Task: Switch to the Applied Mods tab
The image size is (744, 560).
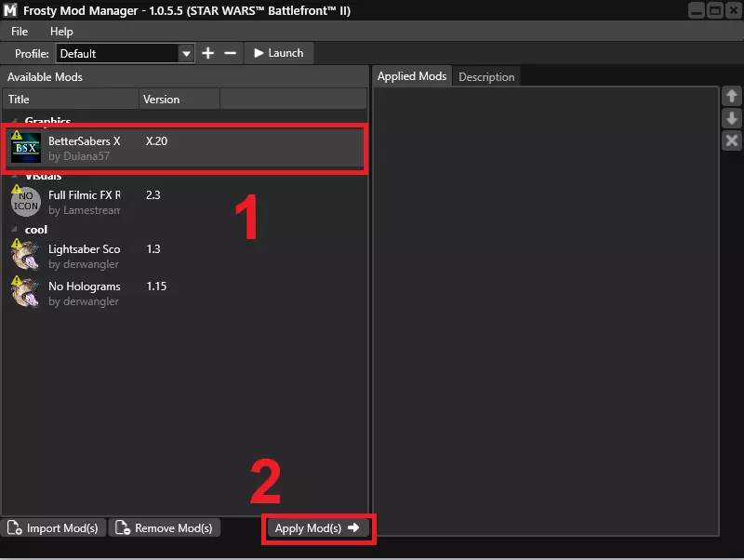Action: click(x=412, y=76)
